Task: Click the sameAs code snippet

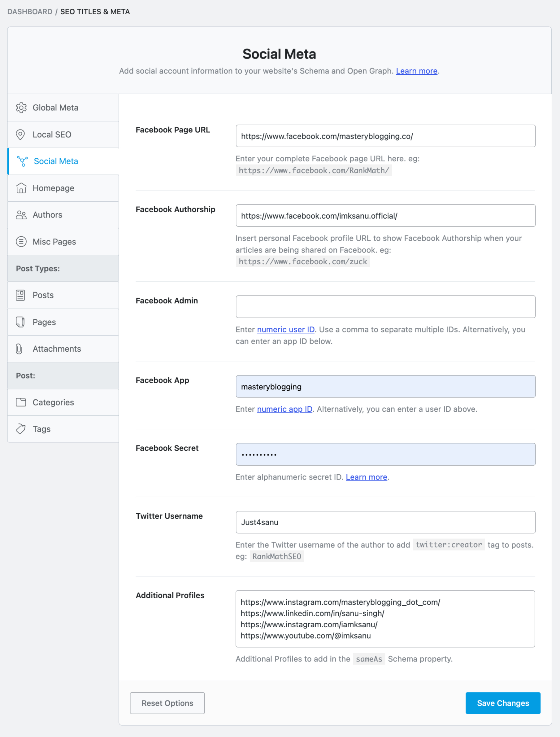Action: coord(369,659)
